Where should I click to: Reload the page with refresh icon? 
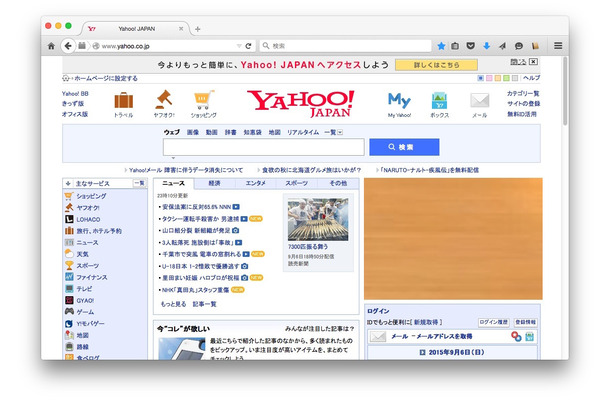(248, 46)
